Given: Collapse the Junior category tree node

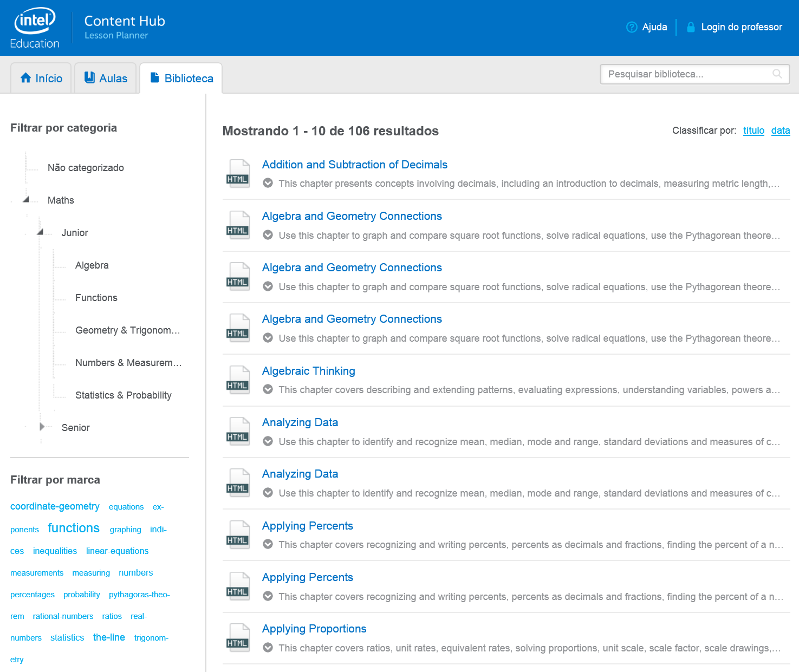Looking at the screenshot, I should pos(40,232).
